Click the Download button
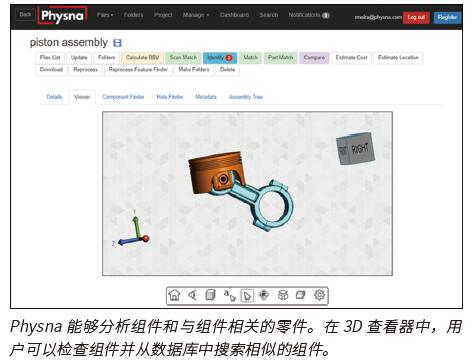 [51, 70]
